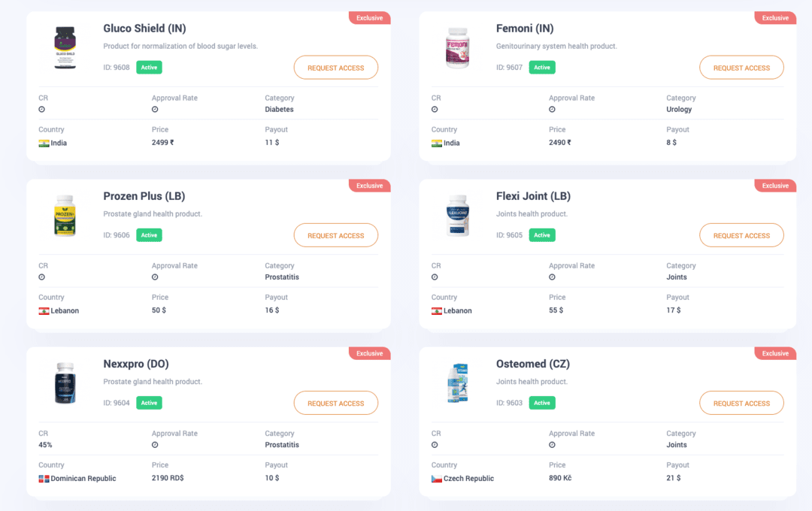812x511 pixels.
Task: Click Femoni's Approval Rate pending icon
Action: tap(552, 110)
